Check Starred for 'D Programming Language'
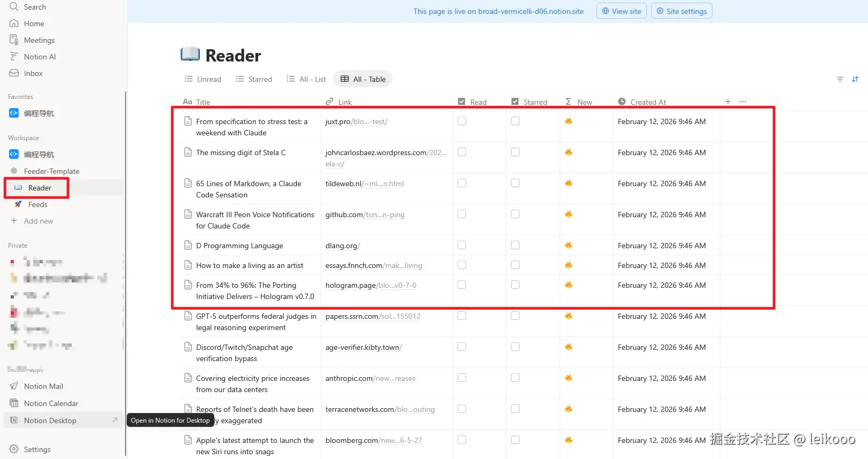Image resolution: width=868 pixels, height=459 pixels. pyautogui.click(x=515, y=246)
